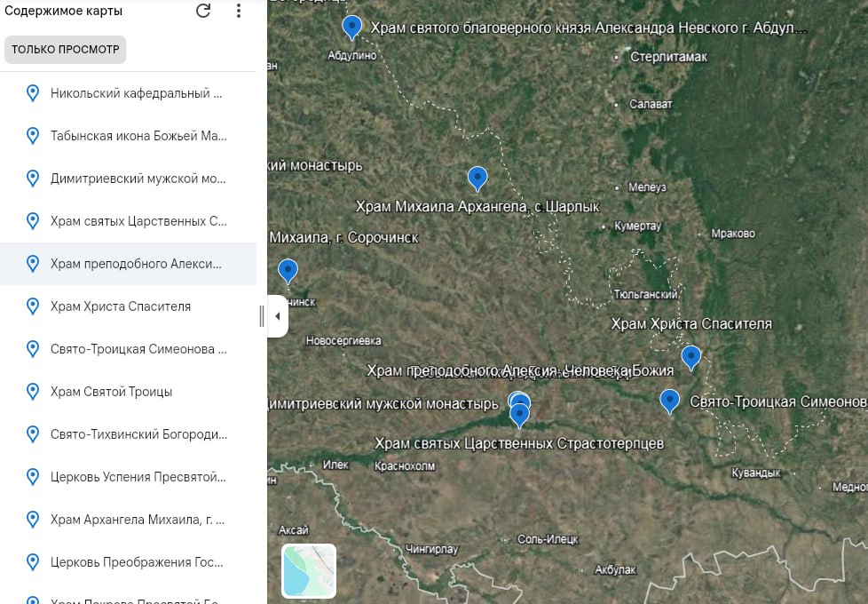Click map pin at Абдулино
This screenshot has width=868, height=604.
click(352, 27)
